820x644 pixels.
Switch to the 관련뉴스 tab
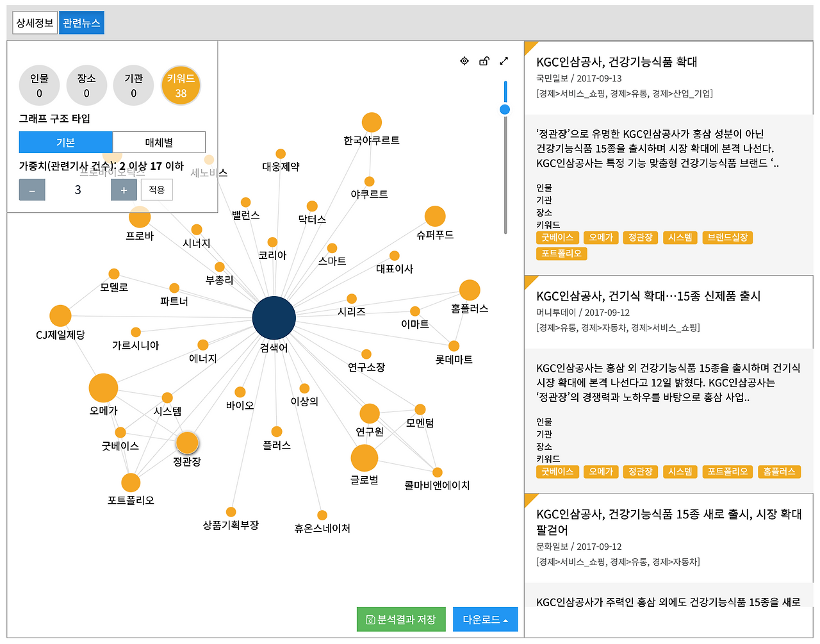[81, 21]
